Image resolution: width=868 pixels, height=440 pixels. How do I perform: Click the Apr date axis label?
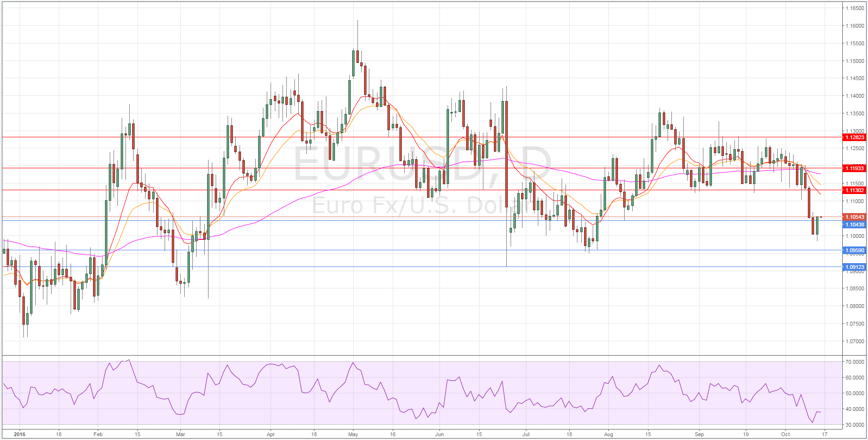(x=271, y=434)
